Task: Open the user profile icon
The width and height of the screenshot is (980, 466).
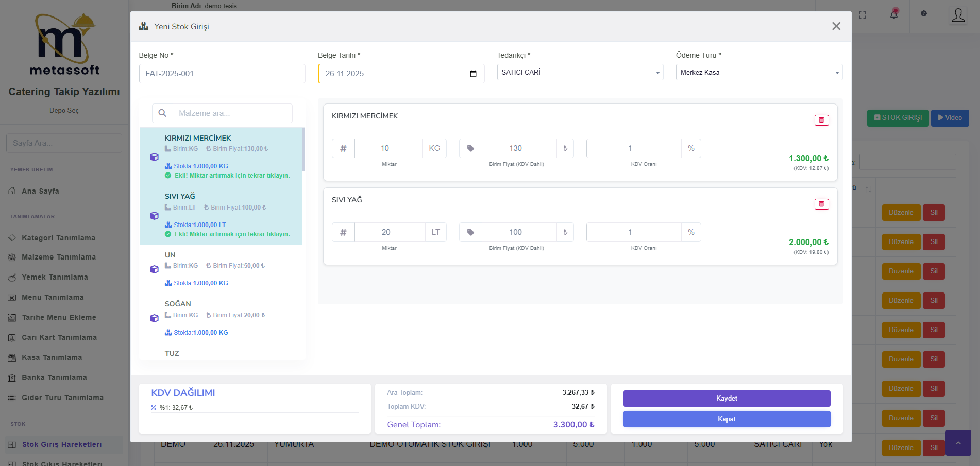Action: pos(958,15)
